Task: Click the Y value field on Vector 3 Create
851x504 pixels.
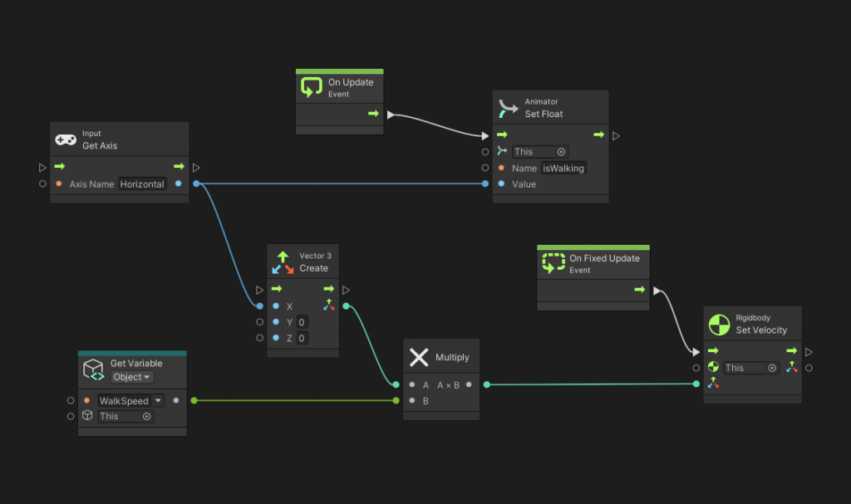Action: [x=302, y=322]
